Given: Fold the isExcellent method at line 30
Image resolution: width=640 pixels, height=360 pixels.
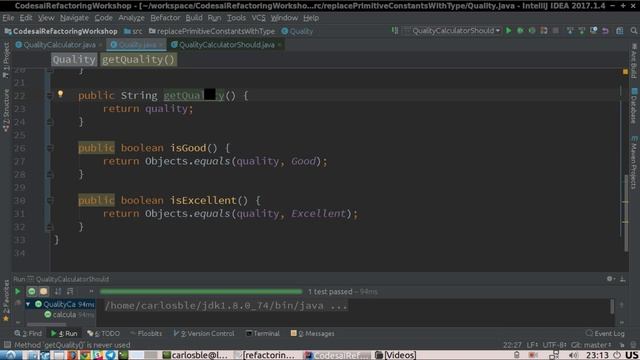Looking at the screenshot, I should pos(49,200).
